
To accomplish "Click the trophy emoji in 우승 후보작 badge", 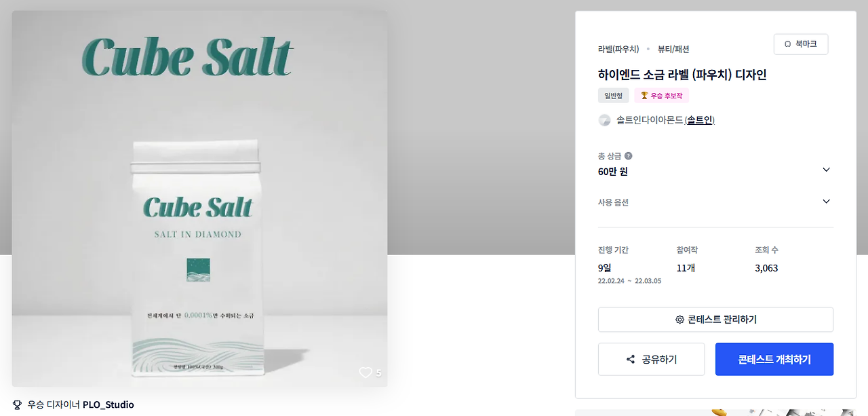I will coord(644,96).
